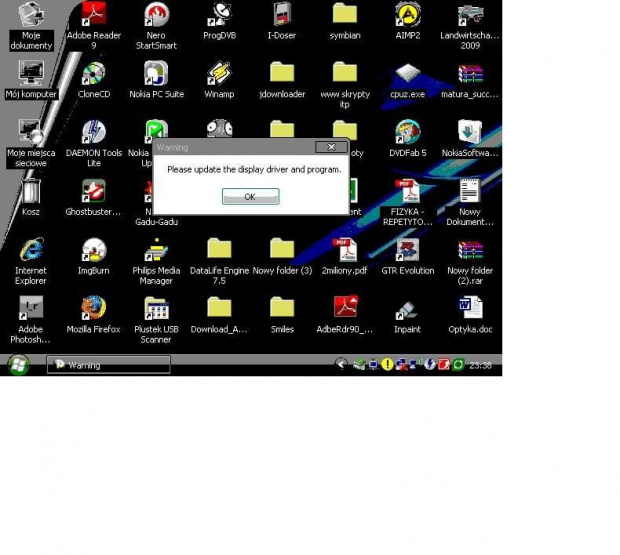Screen dimensions: 620x555
Task: Launch Nero StartSmart shortcut
Action: pos(156,16)
